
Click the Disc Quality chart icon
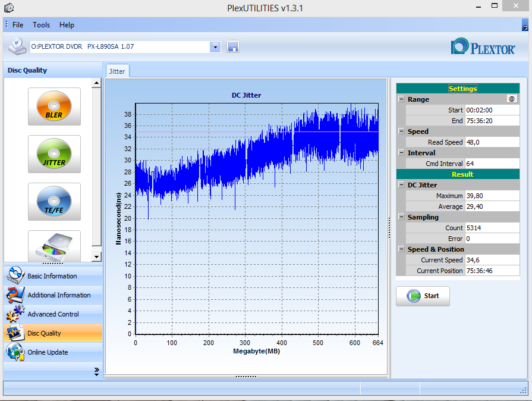click(15, 333)
